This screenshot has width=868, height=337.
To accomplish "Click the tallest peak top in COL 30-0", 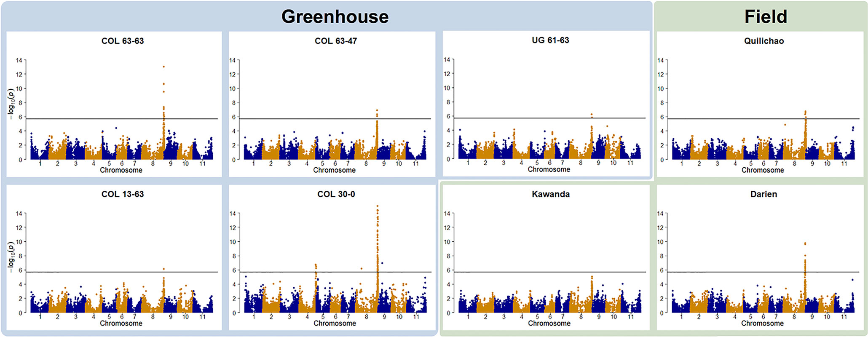I will point(378,206).
